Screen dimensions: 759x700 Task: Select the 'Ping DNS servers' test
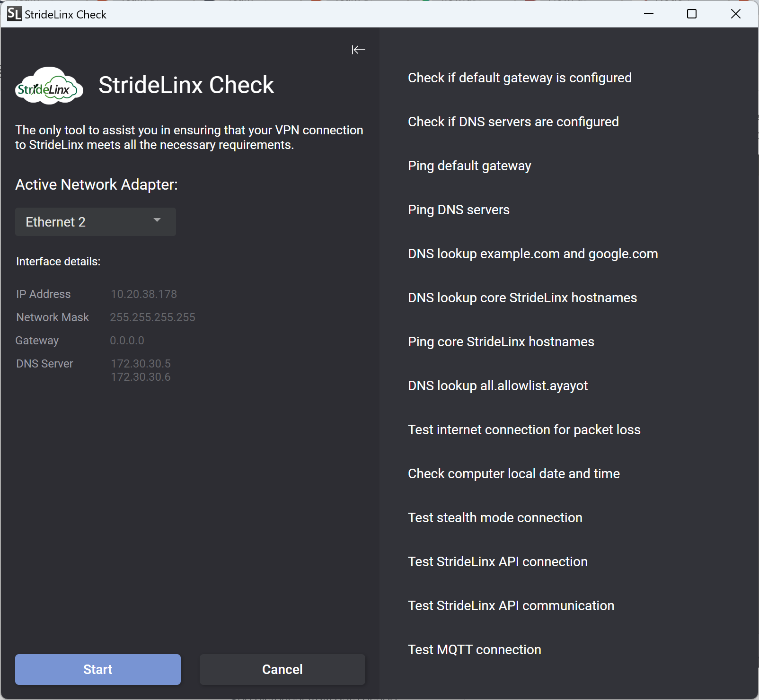point(459,210)
